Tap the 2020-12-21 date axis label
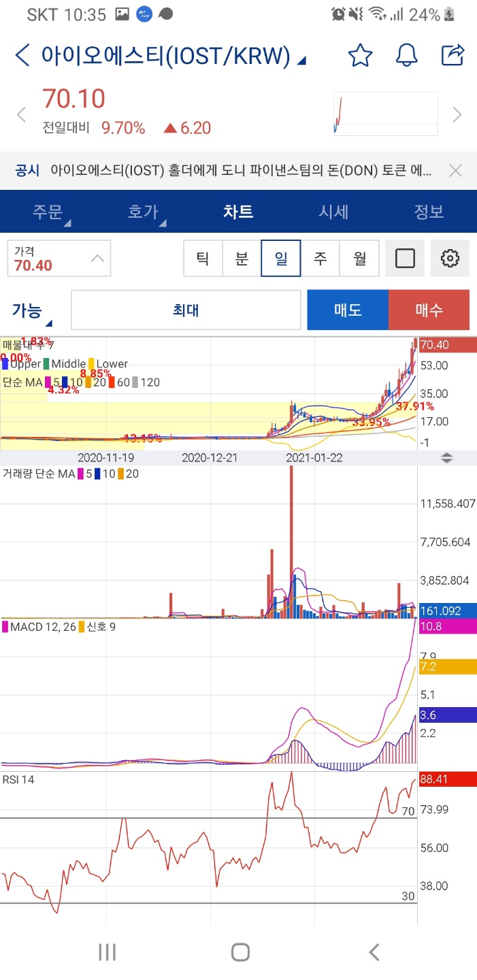The width and height of the screenshot is (477, 980). pos(210,457)
